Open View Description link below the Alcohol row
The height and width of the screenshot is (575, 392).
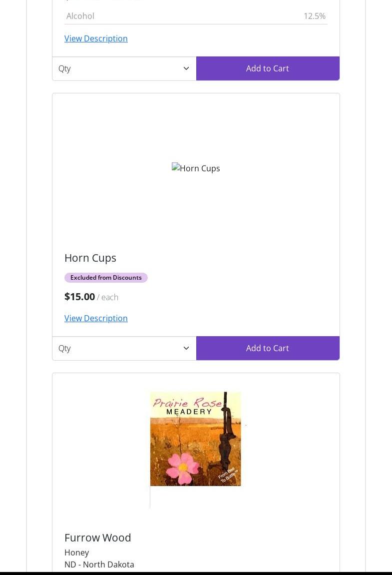(96, 38)
